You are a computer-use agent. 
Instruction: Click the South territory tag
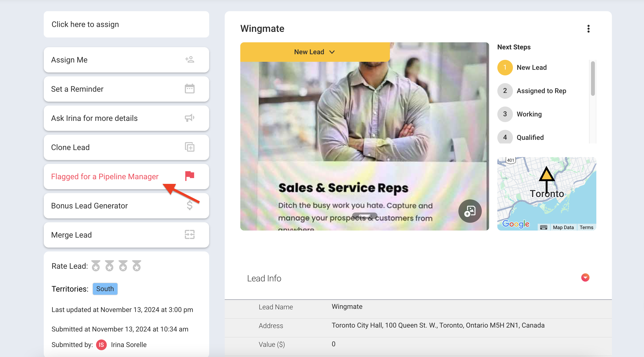pyautogui.click(x=105, y=289)
